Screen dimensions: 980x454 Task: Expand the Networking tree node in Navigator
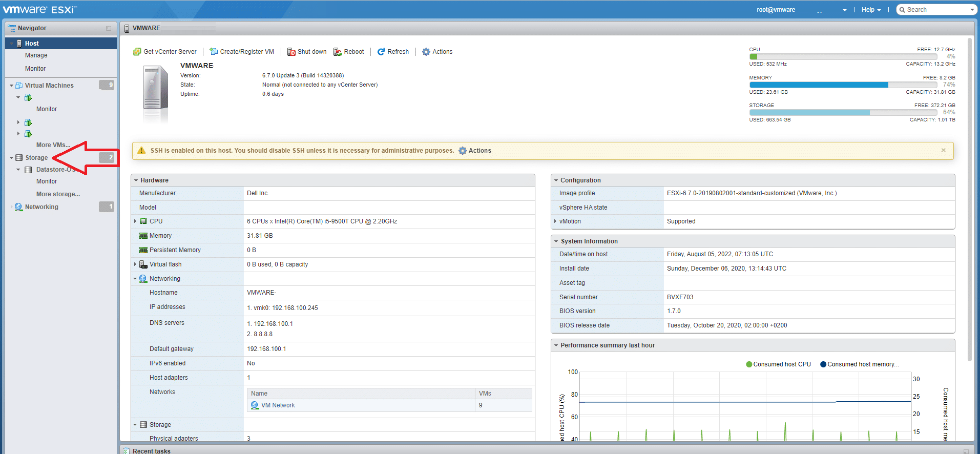pos(11,207)
